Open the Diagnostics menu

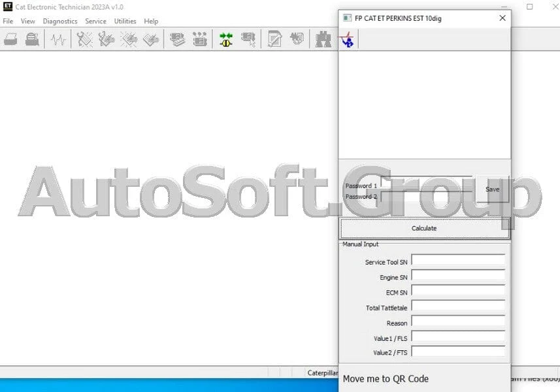coord(60,21)
